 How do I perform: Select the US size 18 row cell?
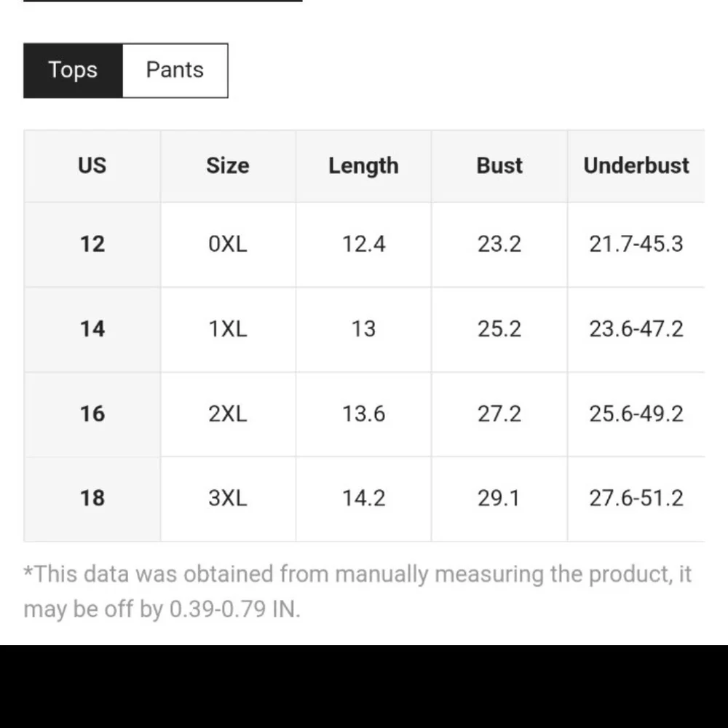pyautogui.click(x=92, y=499)
